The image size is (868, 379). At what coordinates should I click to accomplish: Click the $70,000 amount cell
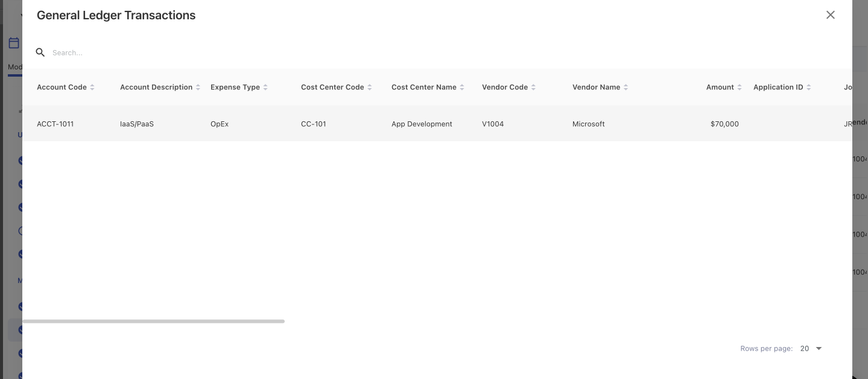[x=724, y=124]
